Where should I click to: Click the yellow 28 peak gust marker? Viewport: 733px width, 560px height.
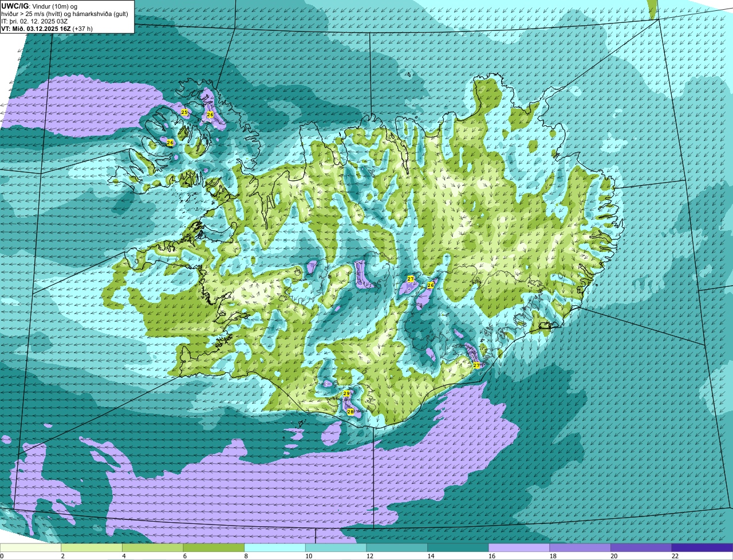350,412
